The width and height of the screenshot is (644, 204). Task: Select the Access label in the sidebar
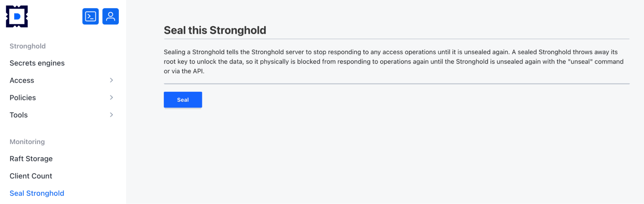pos(22,80)
